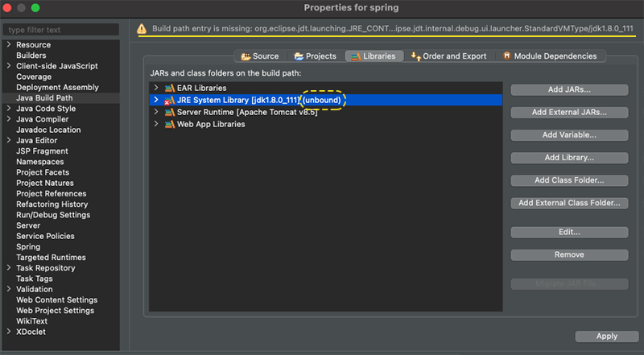Expand the Resource category in sidebar

[x=9, y=44]
